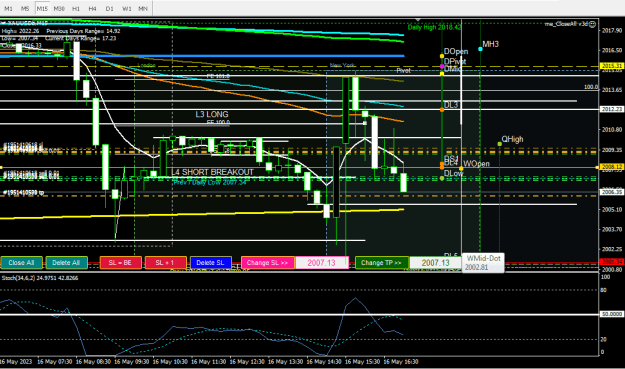
Task: Switch chart to H1 timeframe
Action: [76, 8]
